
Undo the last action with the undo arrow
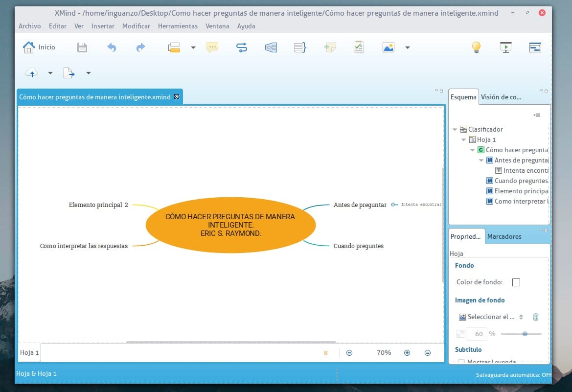112,47
